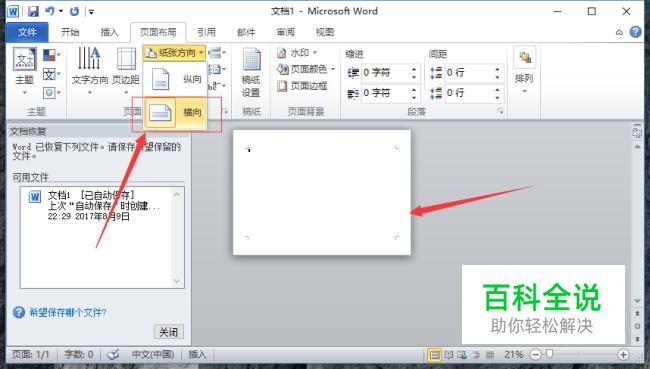
Task: Select recovered file 文档1 [已自动保存]
Action: (x=96, y=206)
